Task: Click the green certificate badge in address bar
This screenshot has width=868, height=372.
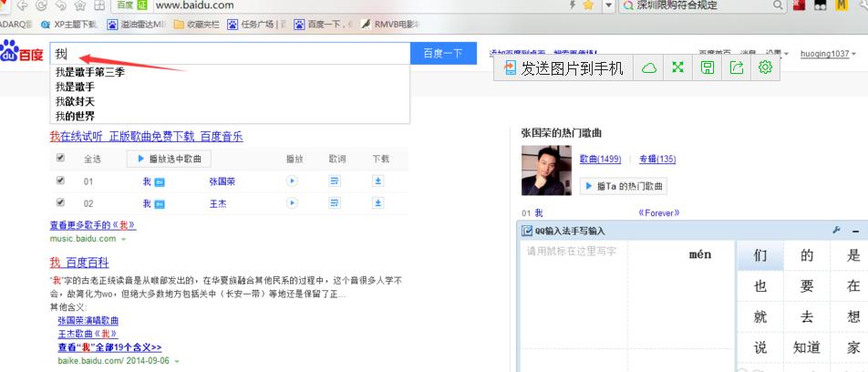Action: tap(142, 5)
